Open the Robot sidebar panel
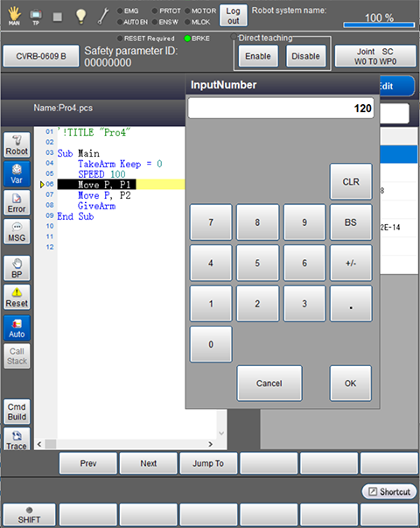The image size is (420, 528). click(17, 144)
